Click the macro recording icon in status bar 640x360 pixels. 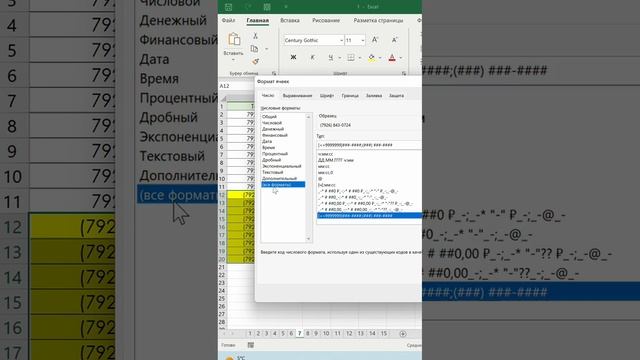point(251,345)
